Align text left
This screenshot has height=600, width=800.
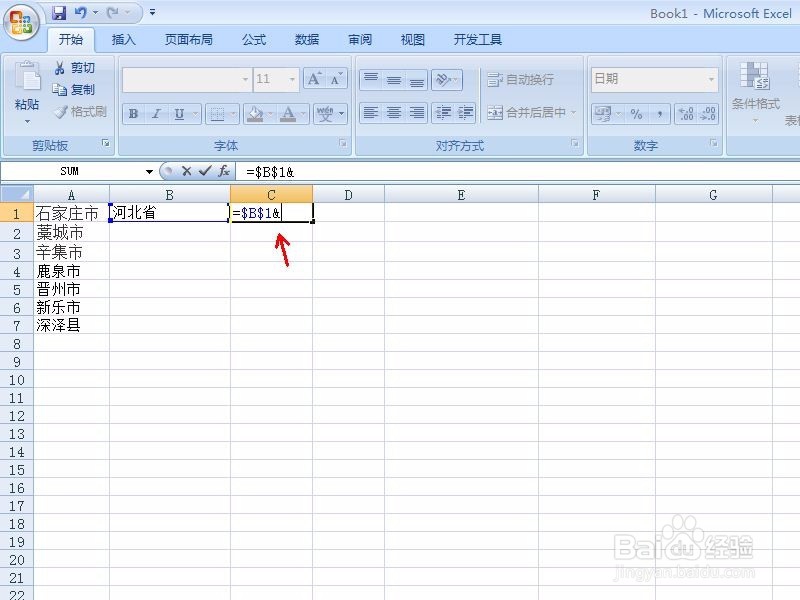click(x=371, y=112)
